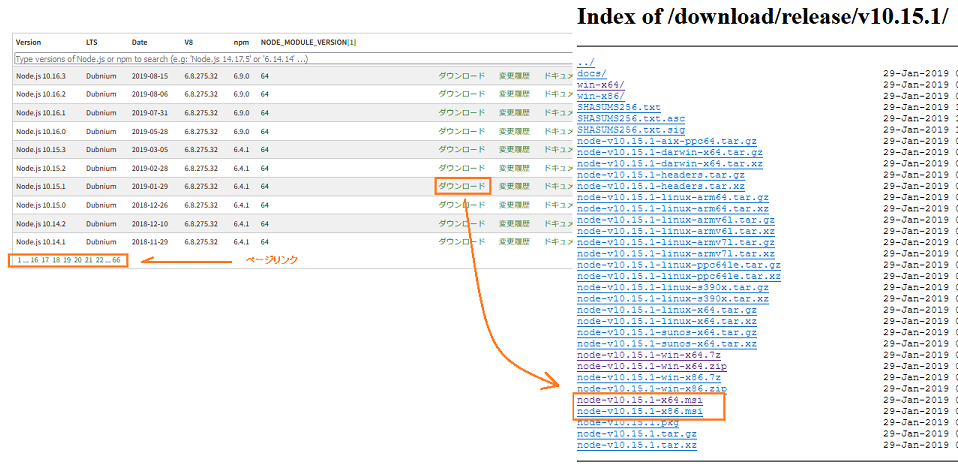Download node-v10.15.1.pkg

tap(627, 423)
